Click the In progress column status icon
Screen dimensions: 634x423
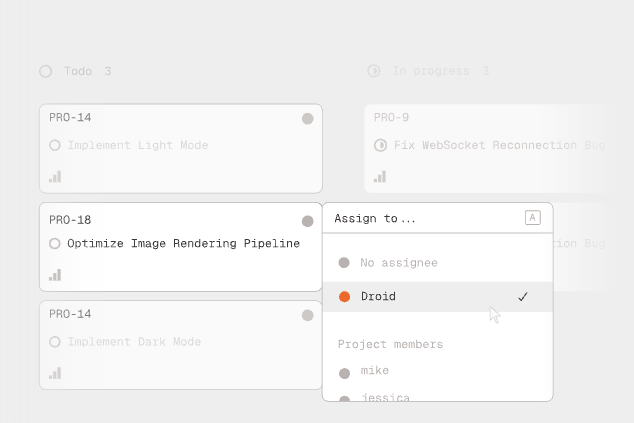(374, 71)
